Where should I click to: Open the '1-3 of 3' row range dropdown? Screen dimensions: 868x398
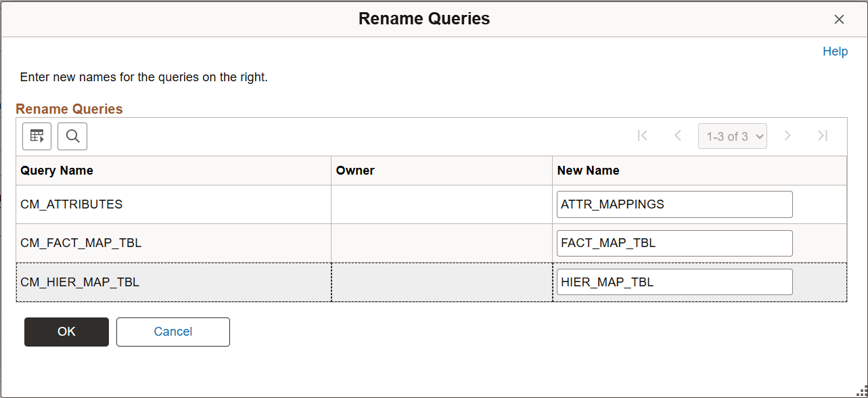[733, 135]
